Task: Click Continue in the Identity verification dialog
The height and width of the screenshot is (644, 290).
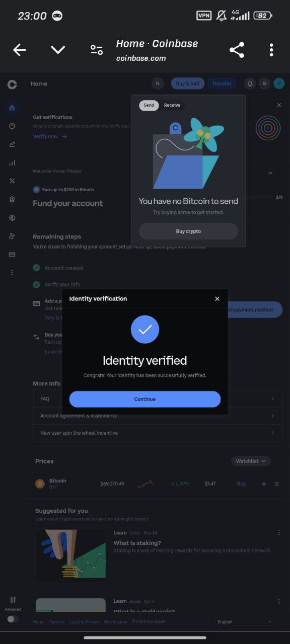Action: pos(145,399)
